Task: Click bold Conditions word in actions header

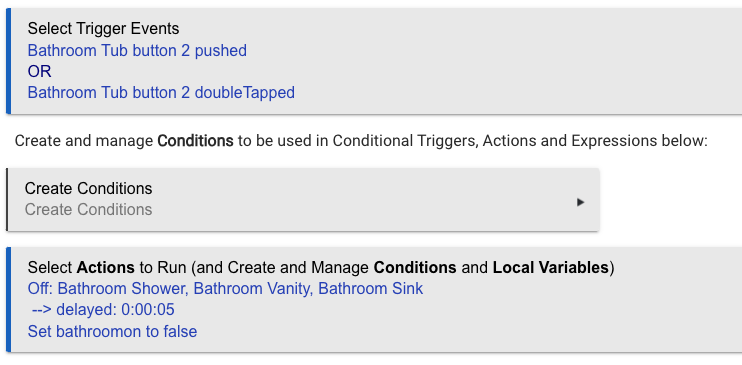Action: pyautogui.click(x=415, y=267)
